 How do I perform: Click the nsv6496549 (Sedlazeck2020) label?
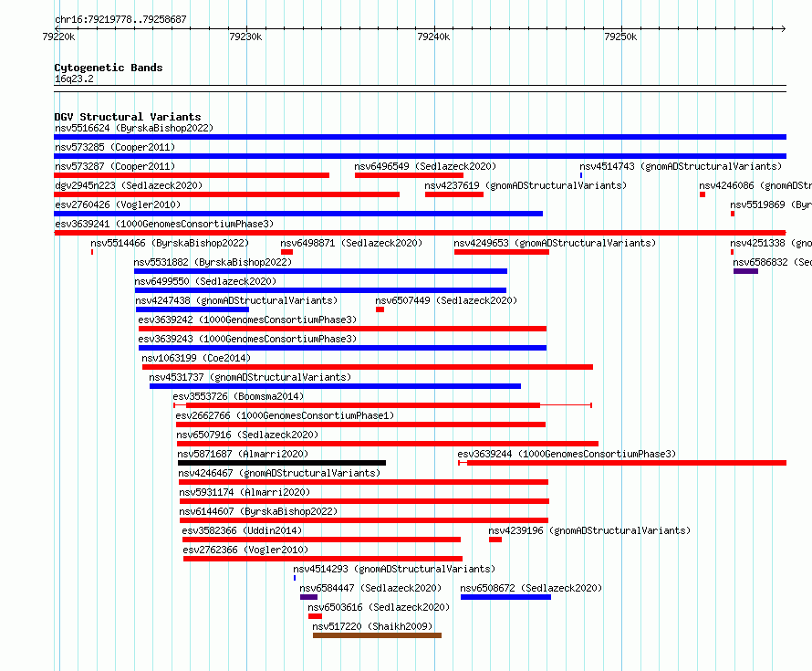425,166
